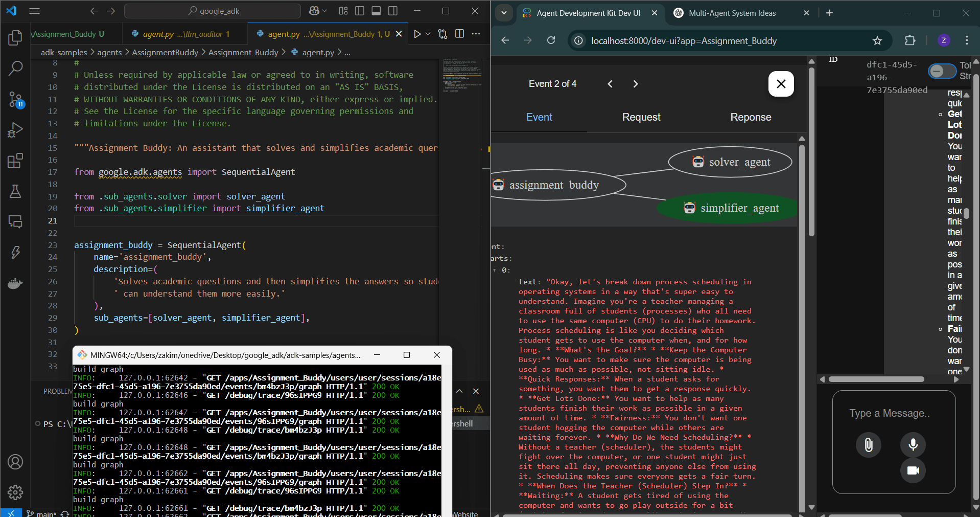The width and height of the screenshot is (980, 517).
Task: Close the event details with the X button
Action: 781,84
